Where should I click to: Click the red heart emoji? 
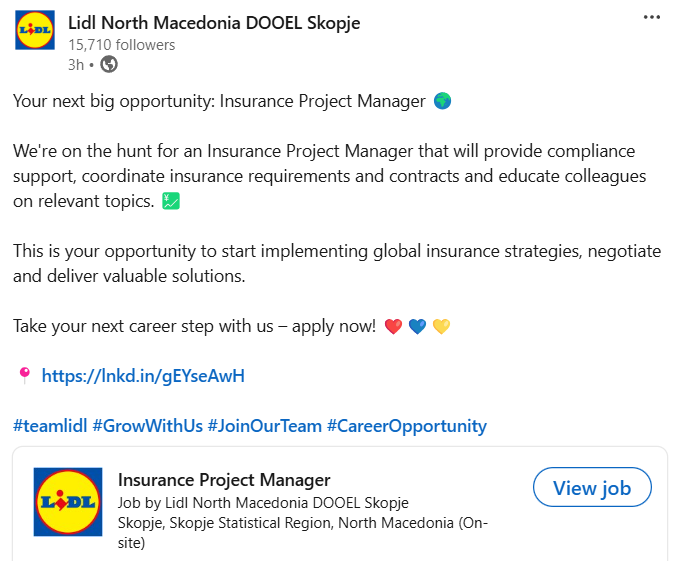[x=393, y=327]
